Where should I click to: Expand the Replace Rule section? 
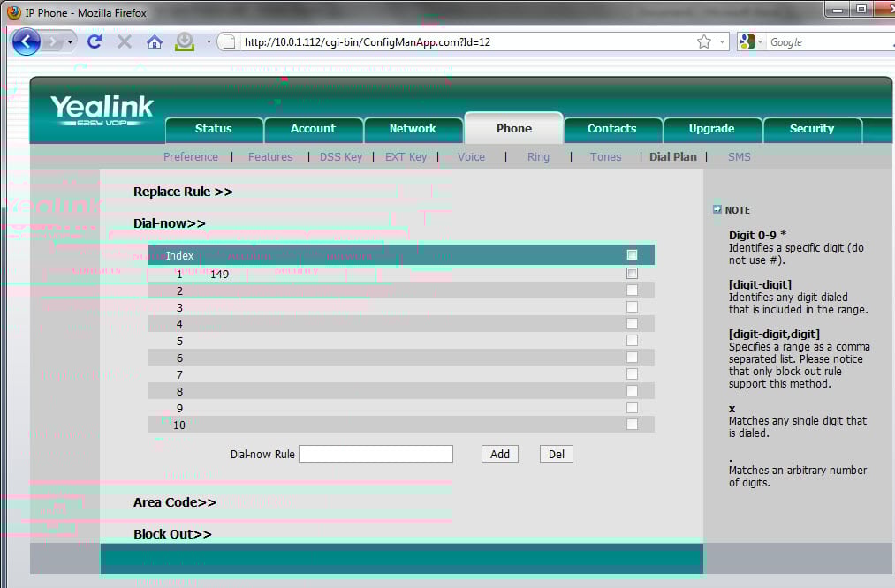pyautogui.click(x=183, y=192)
